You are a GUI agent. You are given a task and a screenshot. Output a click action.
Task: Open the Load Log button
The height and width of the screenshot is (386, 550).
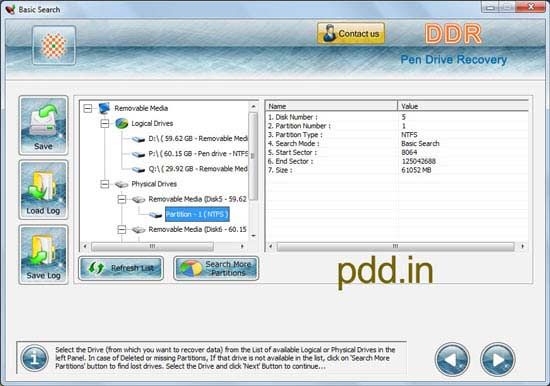click(x=43, y=190)
